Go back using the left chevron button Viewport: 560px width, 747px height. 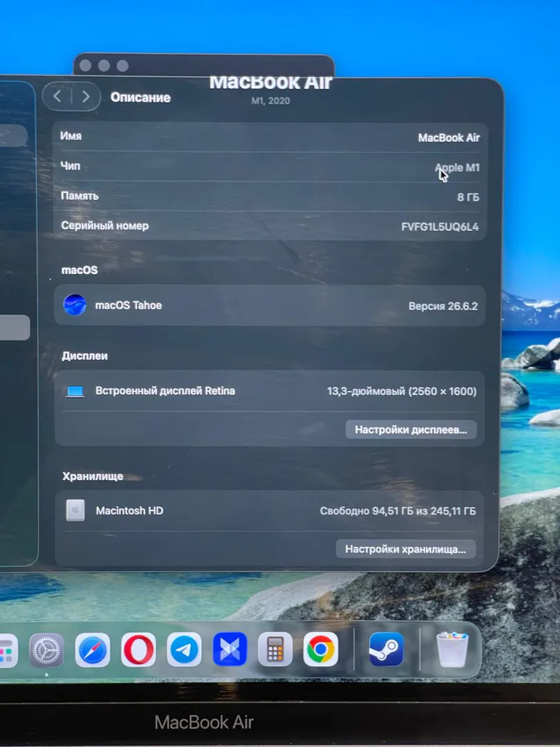[x=57, y=97]
